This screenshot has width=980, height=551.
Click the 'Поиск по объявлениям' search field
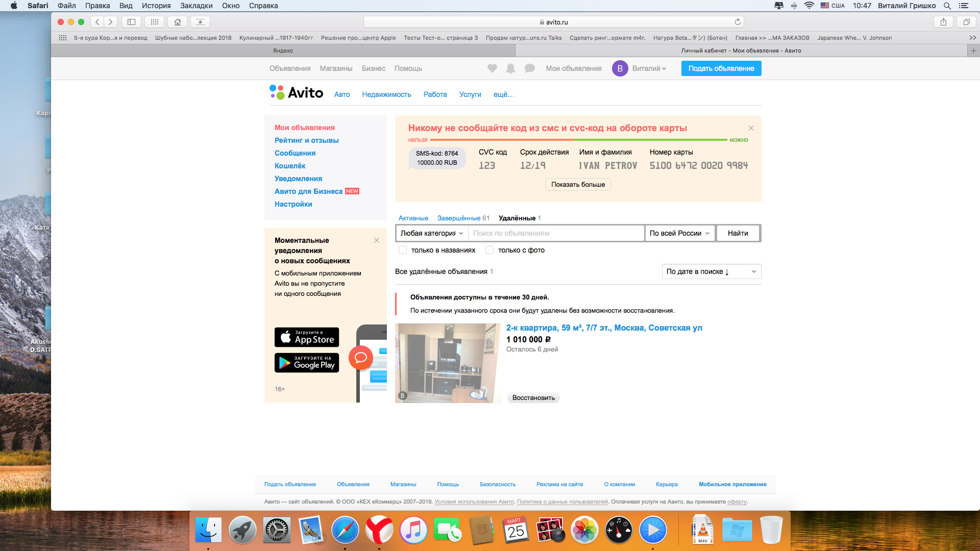556,233
